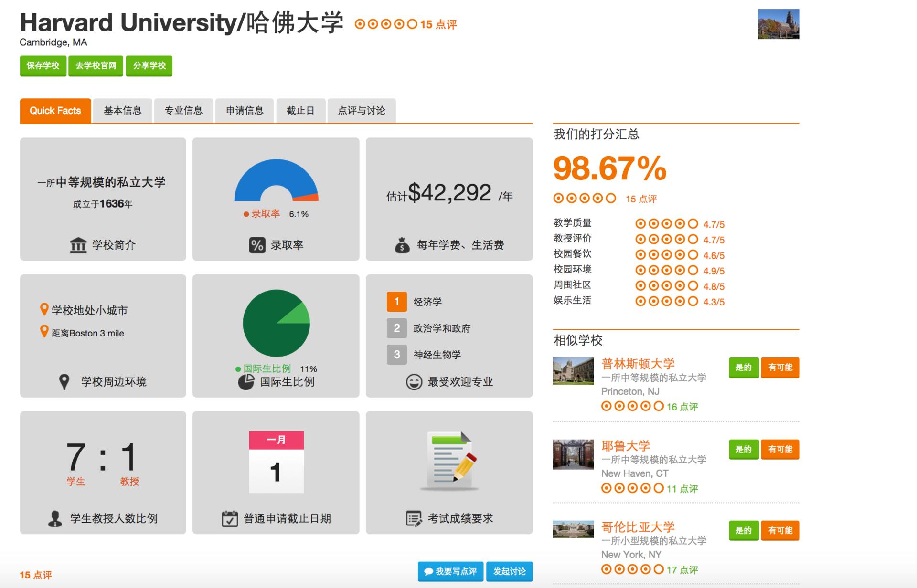917x588 pixels.
Task: Click orange location pin beside 距离Boston 3 mile
Action: (44, 331)
